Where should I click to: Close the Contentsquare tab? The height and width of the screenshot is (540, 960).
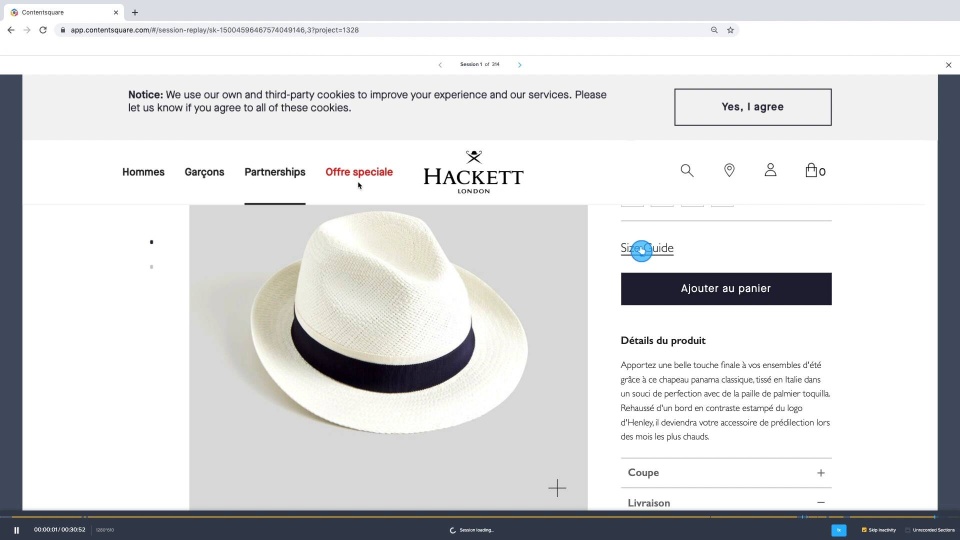pos(116,12)
